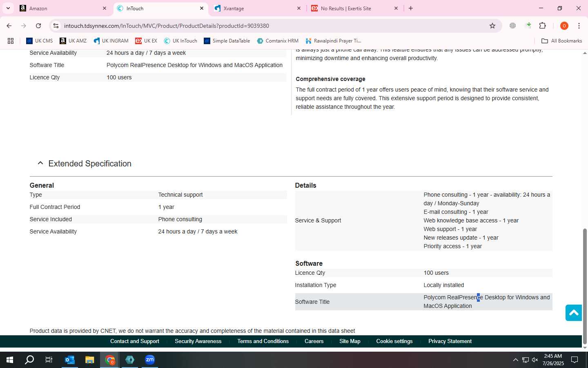Open network status tray icon
588x368 pixels.
[x=526, y=360]
